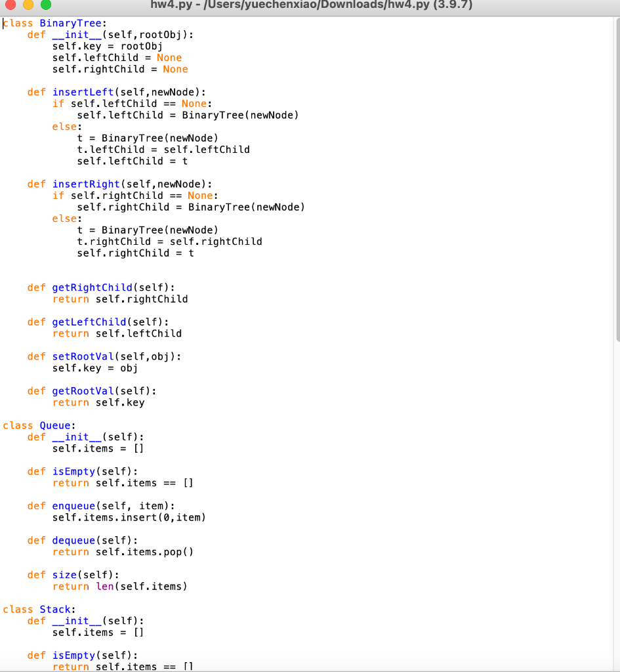
Task: Click the size method return statement
Action: (x=120, y=586)
